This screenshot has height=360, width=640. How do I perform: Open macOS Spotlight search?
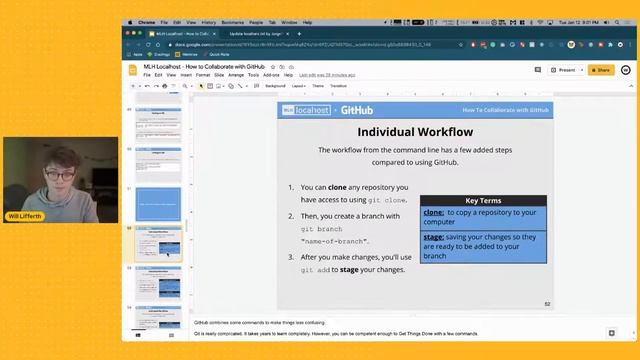click(x=617, y=22)
